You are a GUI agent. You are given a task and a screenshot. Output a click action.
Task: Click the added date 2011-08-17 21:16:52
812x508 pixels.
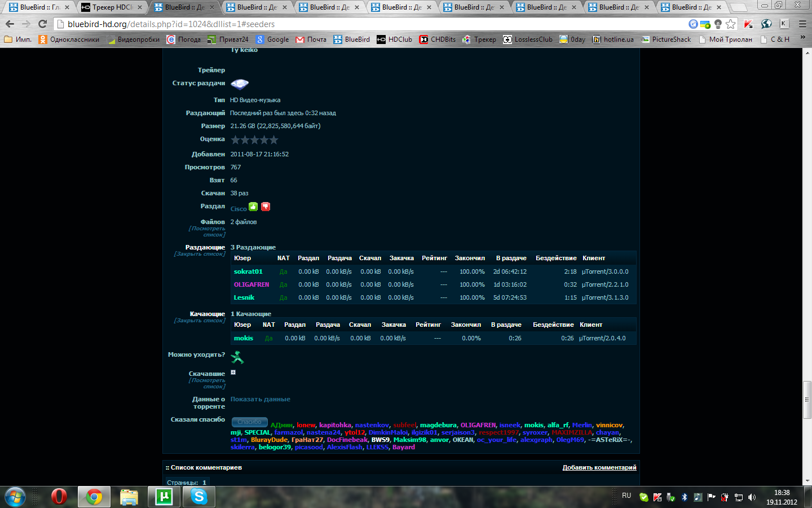[259, 154]
